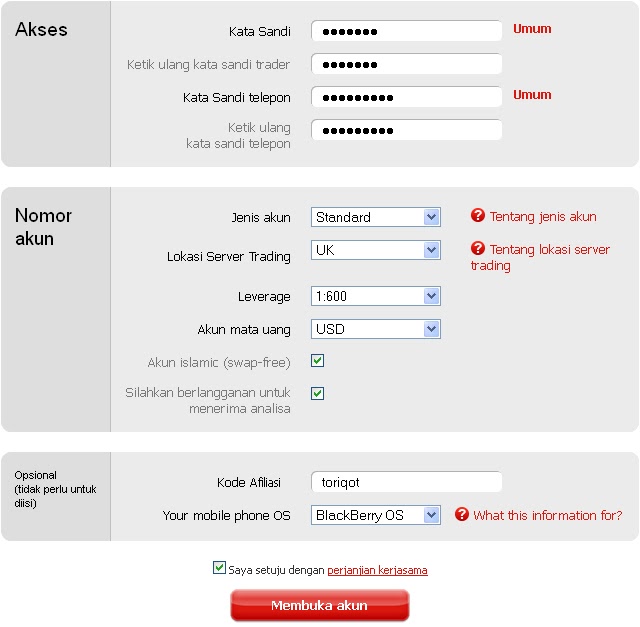This screenshot has height=627, width=640.
Task: Open What this information for link
Action: 548,515
